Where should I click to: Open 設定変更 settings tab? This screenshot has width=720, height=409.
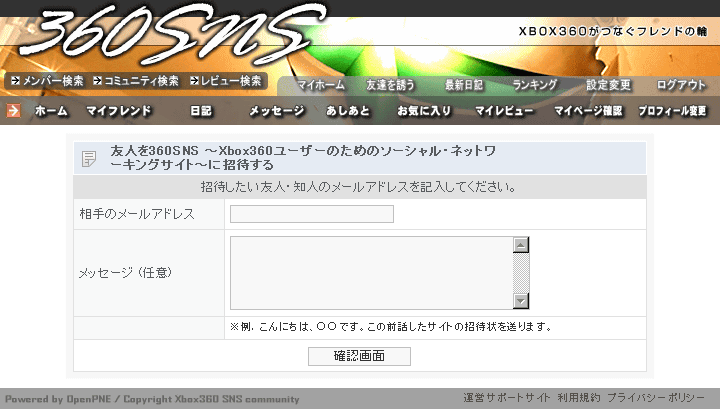tap(608, 85)
